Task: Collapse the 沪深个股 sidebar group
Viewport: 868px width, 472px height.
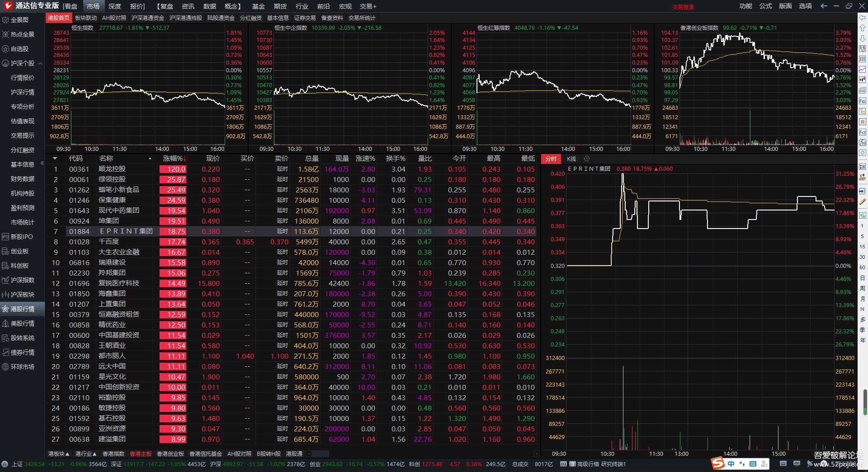Action: click(41, 63)
